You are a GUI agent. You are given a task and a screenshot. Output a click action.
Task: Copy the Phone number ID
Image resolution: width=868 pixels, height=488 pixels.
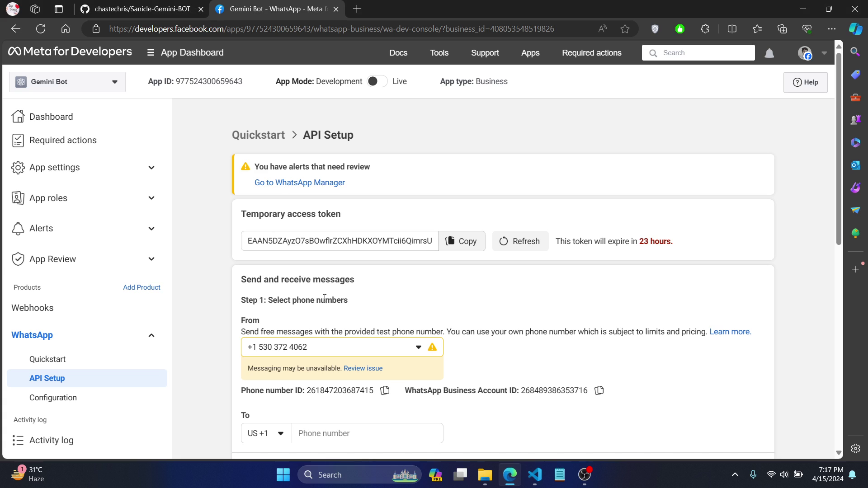click(385, 390)
